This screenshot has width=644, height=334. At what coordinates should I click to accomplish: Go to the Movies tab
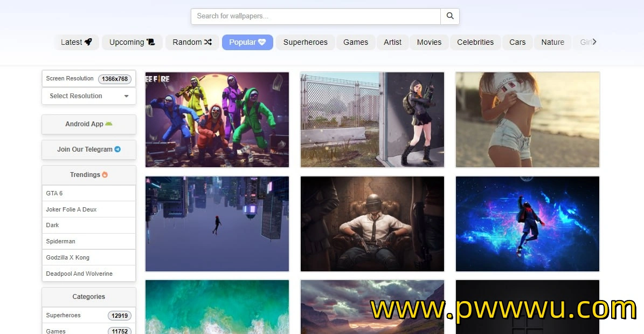[429, 42]
